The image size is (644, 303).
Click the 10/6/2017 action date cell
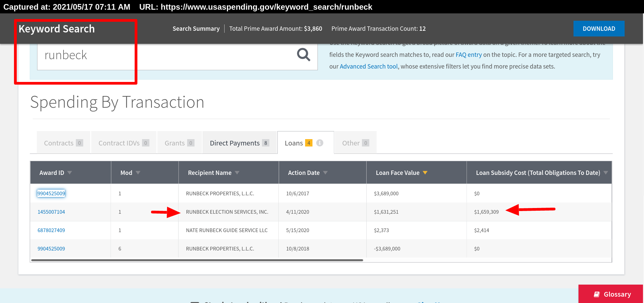297,193
